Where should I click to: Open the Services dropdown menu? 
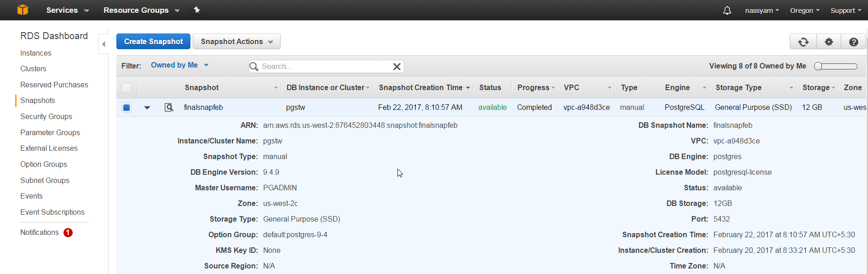[67, 10]
